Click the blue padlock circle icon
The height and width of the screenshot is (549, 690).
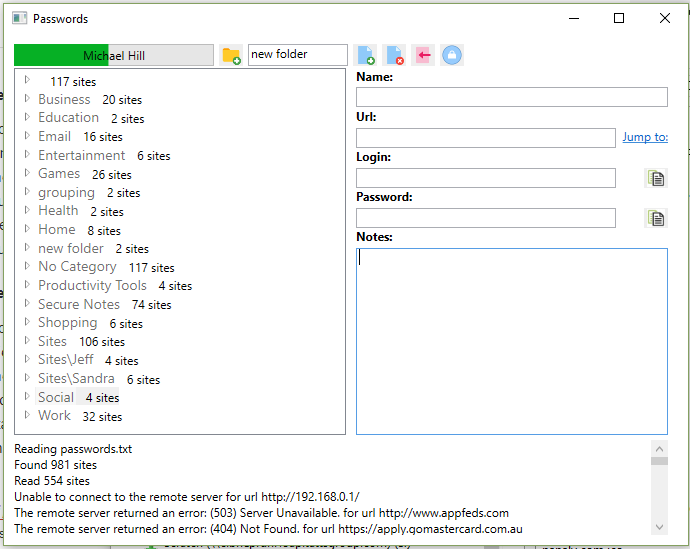(452, 55)
